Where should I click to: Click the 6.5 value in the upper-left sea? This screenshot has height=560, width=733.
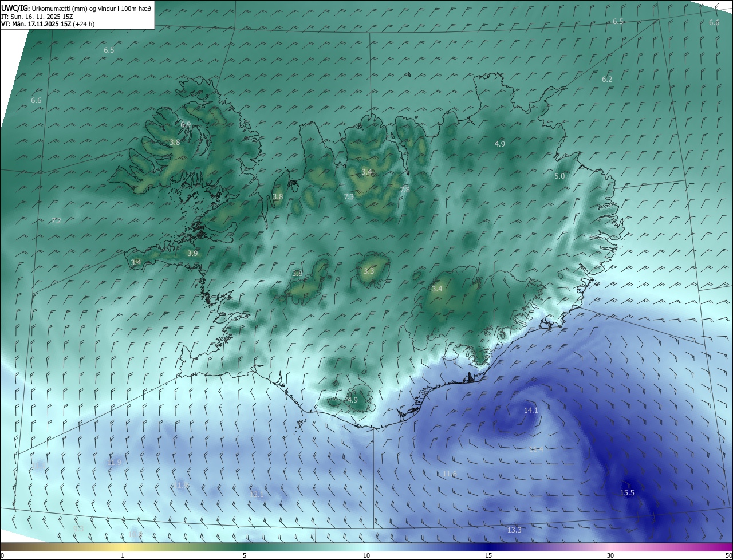[109, 50]
